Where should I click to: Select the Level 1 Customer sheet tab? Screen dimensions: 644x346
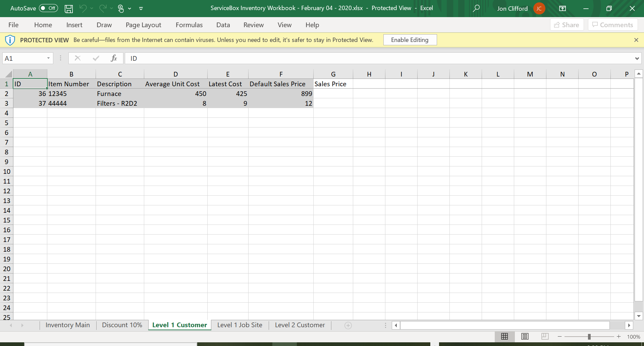(179, 325)
